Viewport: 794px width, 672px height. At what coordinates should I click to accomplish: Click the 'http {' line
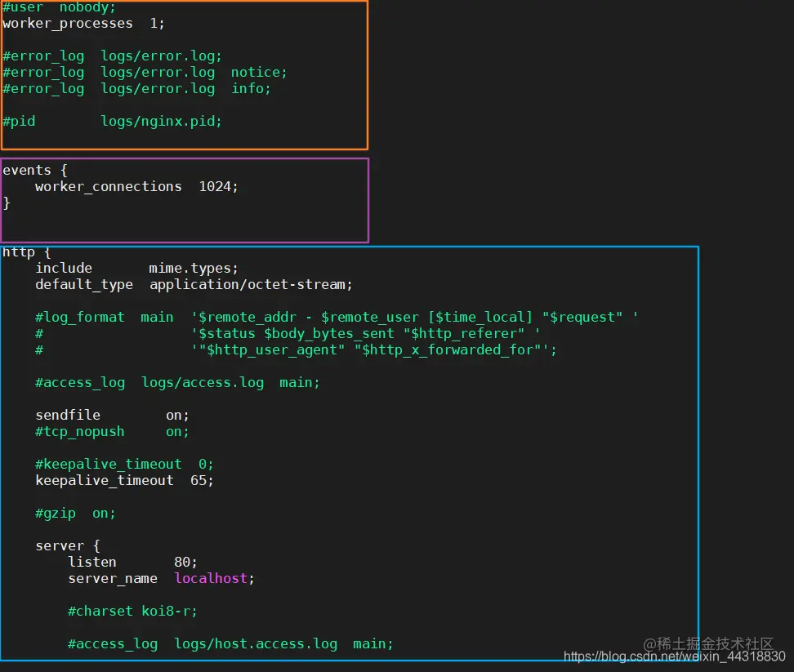click(x=27, y=252)
